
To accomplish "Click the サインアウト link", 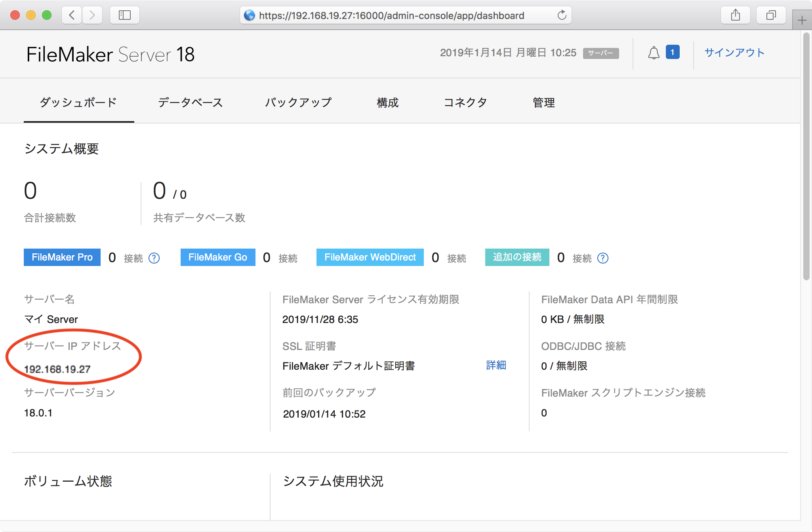I will coord(734,53).
